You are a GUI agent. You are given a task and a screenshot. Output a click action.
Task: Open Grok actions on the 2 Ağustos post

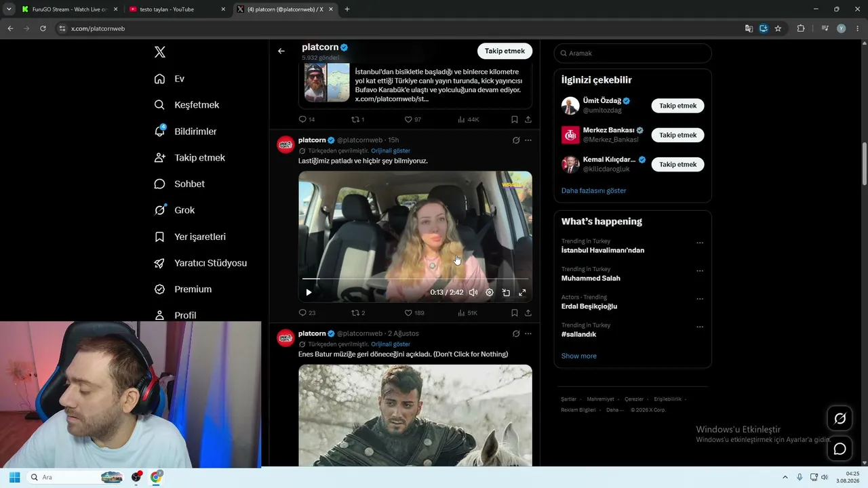point(516,333)
